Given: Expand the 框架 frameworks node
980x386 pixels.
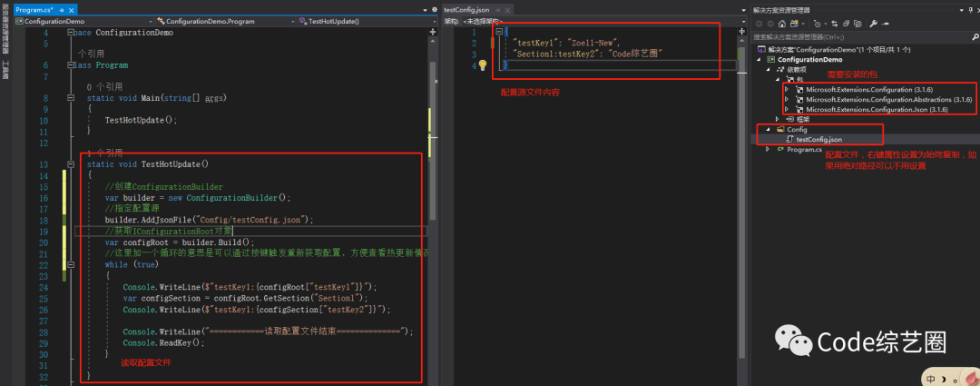Looking at the screenshot, I should pyautogui.click(x=777, y=119).
